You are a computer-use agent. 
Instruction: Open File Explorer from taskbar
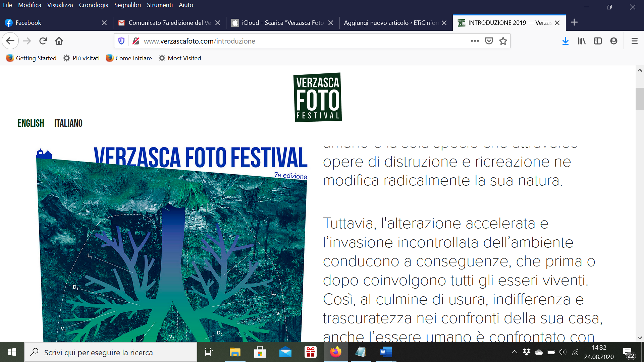click(x=235, y=352)
